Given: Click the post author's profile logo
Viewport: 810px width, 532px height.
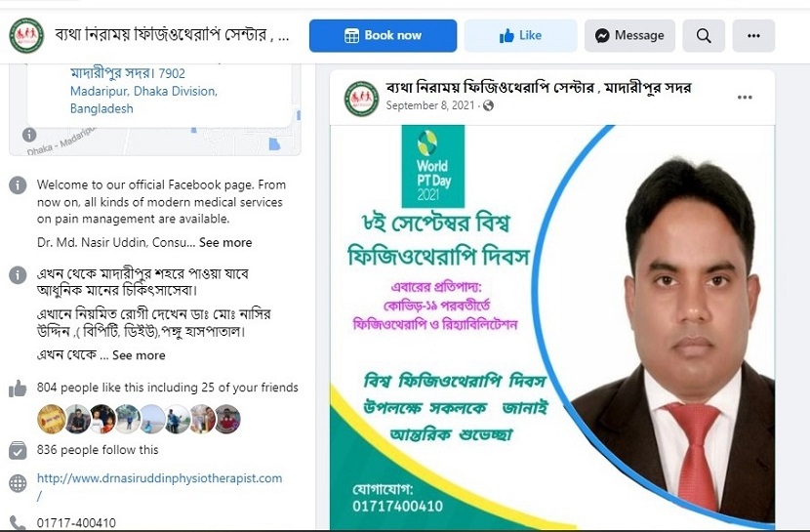Looking at the screenshot, I should coord(362,99).
